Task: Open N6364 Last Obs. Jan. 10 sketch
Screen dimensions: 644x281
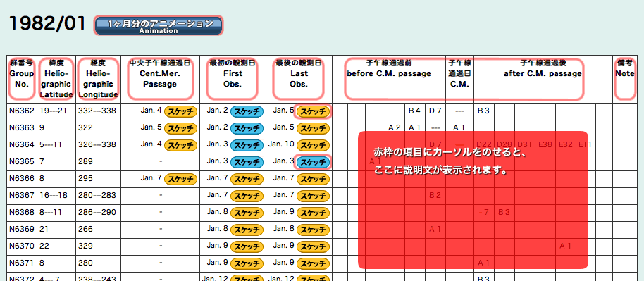Action: click(314, 145)
